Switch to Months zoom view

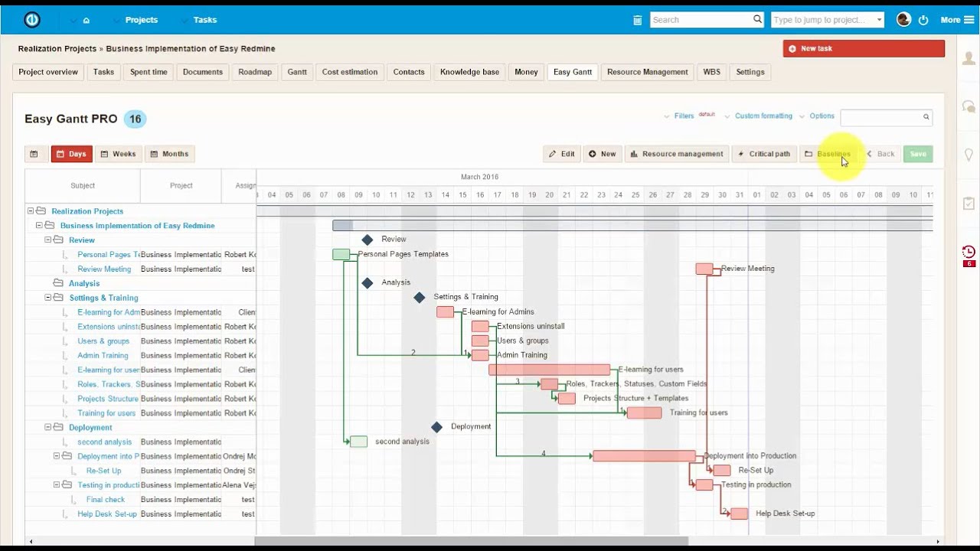(169, 154)
